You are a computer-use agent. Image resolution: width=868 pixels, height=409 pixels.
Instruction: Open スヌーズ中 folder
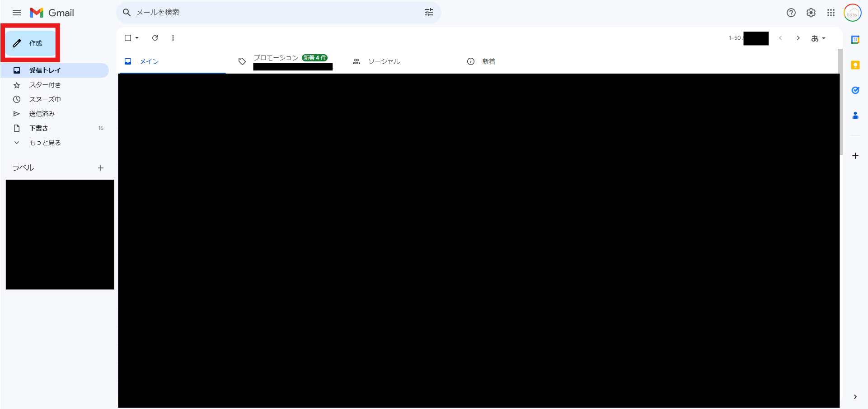coord(55,99)
